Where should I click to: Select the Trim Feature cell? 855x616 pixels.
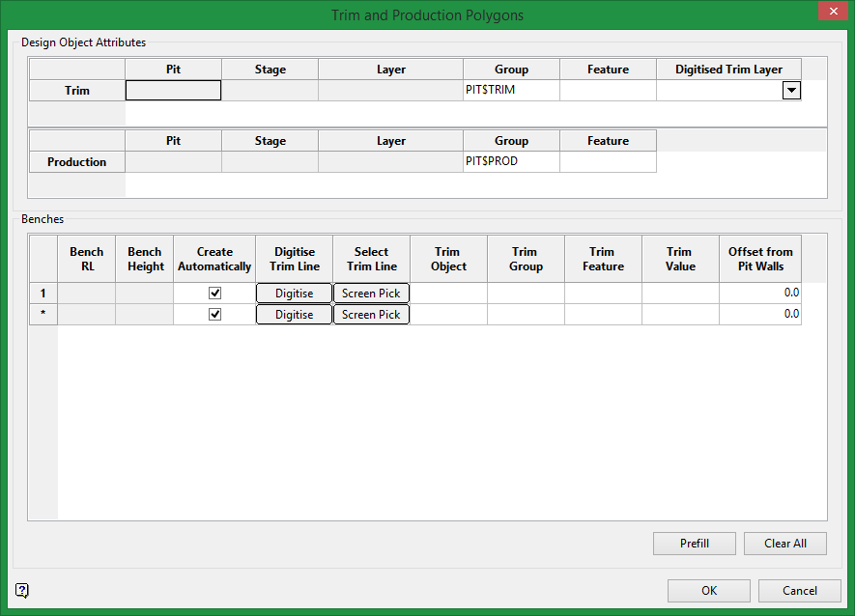click(608, 91)
